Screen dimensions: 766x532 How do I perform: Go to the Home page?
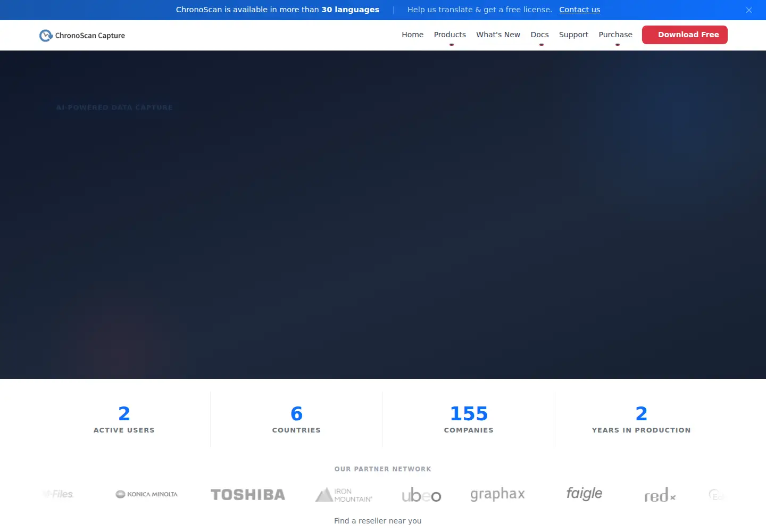(x=412, y=35)
